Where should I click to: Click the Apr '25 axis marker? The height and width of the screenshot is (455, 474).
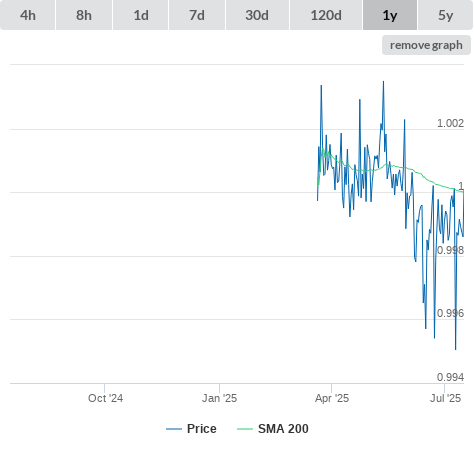[x=332, y=398]
